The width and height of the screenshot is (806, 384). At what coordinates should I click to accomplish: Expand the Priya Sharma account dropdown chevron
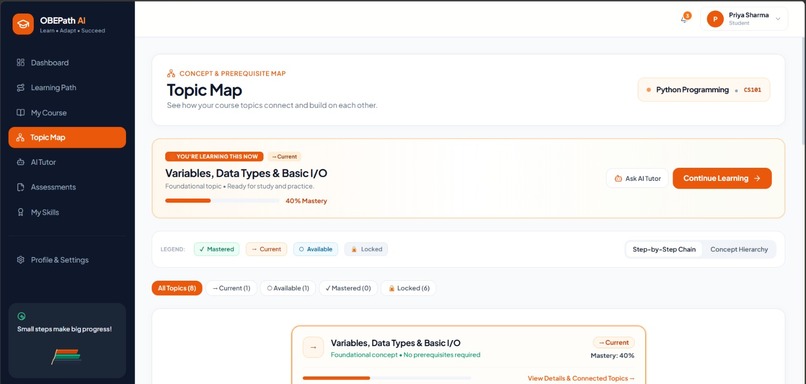tap(778, 19)
